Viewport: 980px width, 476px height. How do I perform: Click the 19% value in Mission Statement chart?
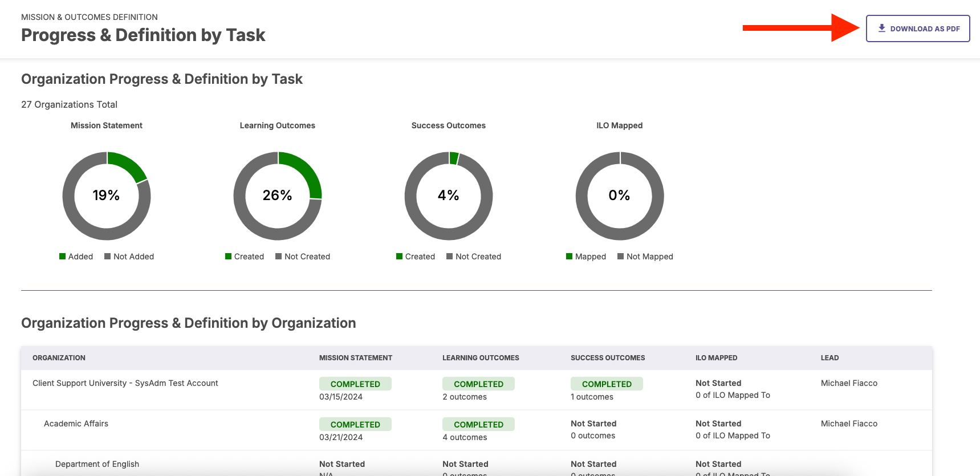(x=106, y=196)
